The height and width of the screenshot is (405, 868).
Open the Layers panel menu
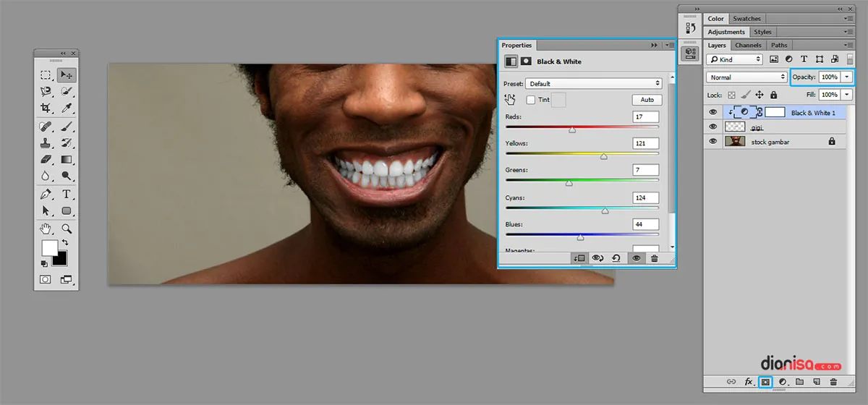(849, 45)
